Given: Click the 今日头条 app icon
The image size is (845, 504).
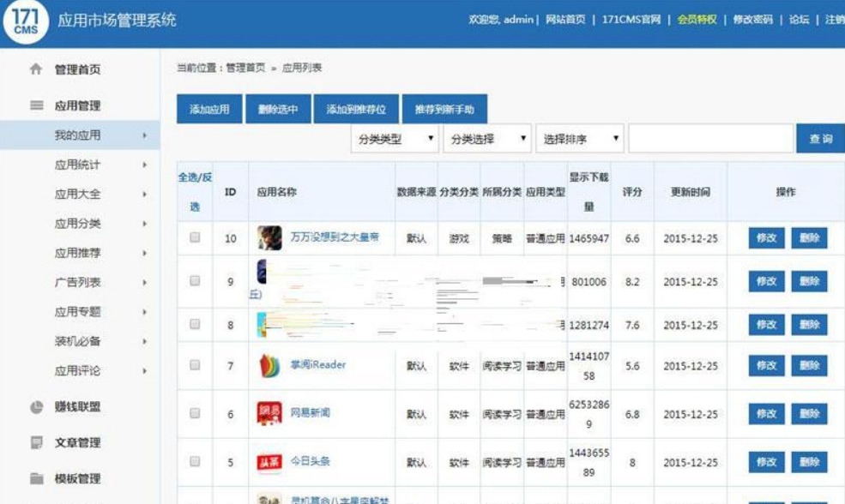Looking at the screenshot, I should (269, 462).
